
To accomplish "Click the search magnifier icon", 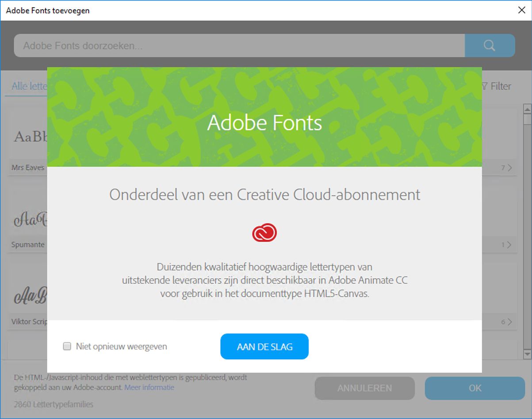I will click(489, 45).
